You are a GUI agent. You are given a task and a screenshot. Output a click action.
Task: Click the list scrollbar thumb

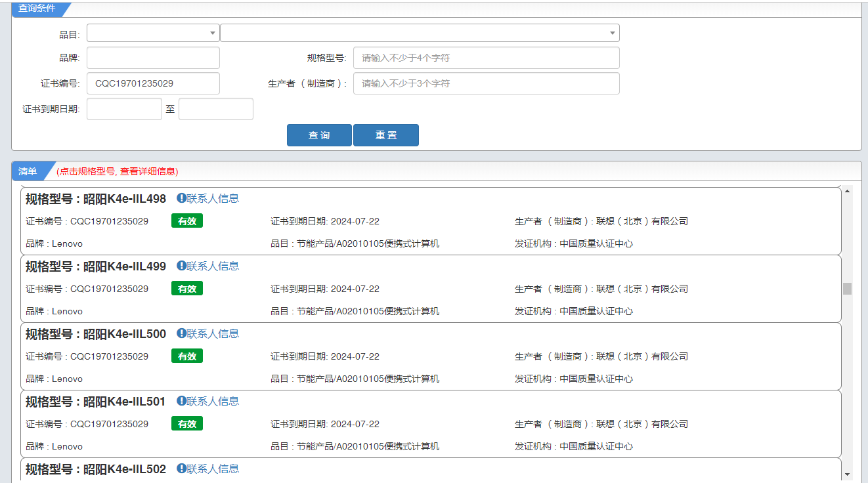pyautogui.click(x=847, y=289)
